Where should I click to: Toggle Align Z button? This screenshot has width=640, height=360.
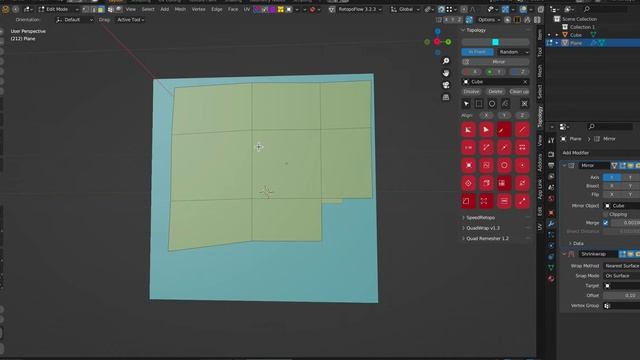[x=522, y=116]
